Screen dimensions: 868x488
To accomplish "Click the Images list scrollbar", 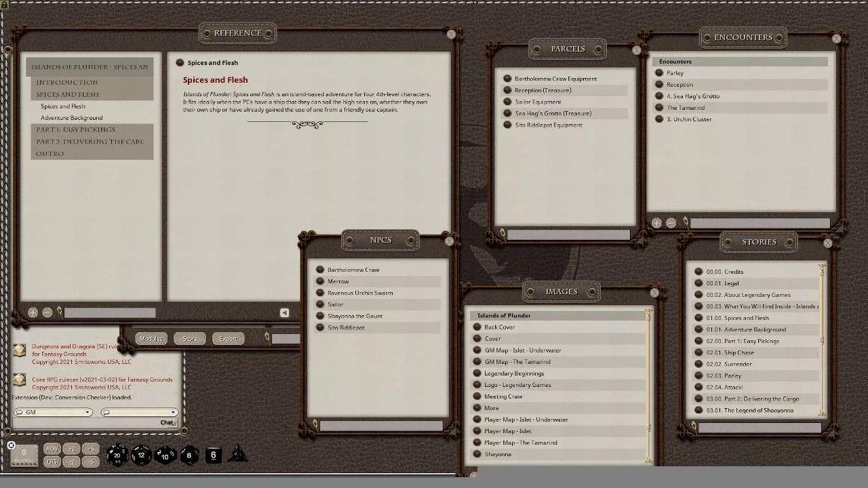I will click(649, 386).
